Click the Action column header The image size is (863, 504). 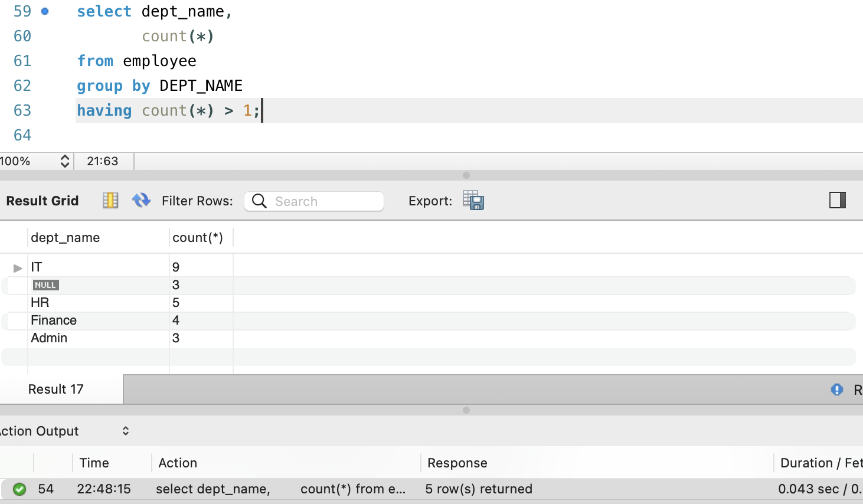[178, 463]
